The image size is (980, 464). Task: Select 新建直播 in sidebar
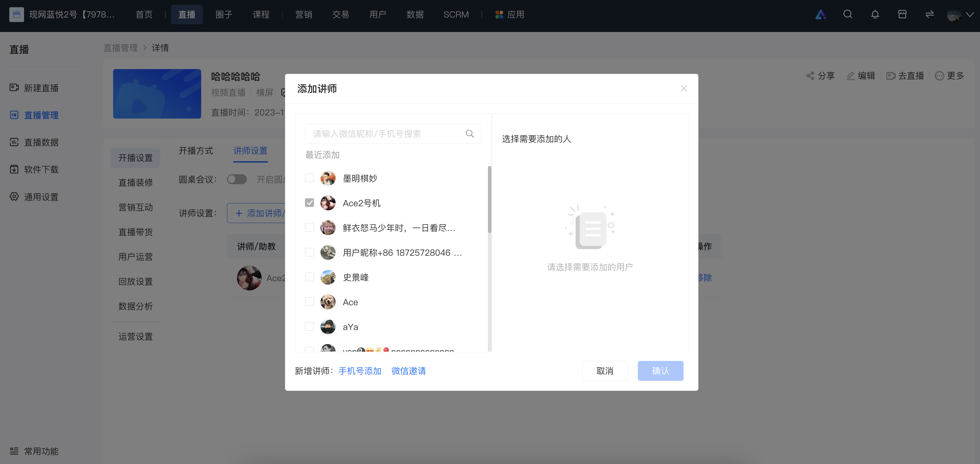pos(34,88)
